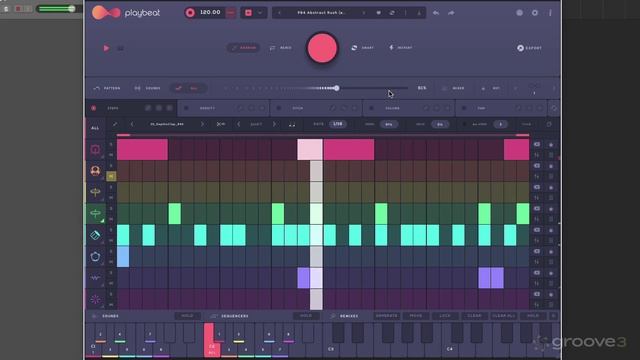Toggle visibility eye for kick track row
The width and height of the screenshot is (640, 360).
point(537,144)
